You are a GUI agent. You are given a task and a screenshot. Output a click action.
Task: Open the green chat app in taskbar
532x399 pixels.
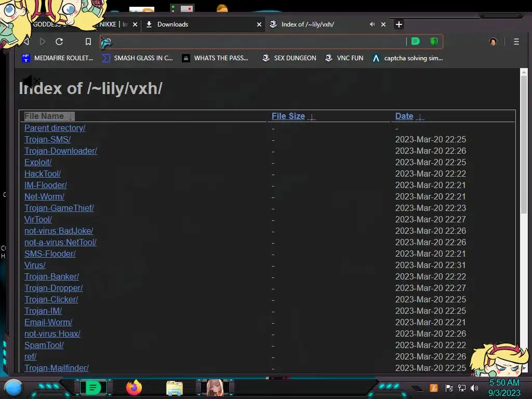click(x=93, y=388)
